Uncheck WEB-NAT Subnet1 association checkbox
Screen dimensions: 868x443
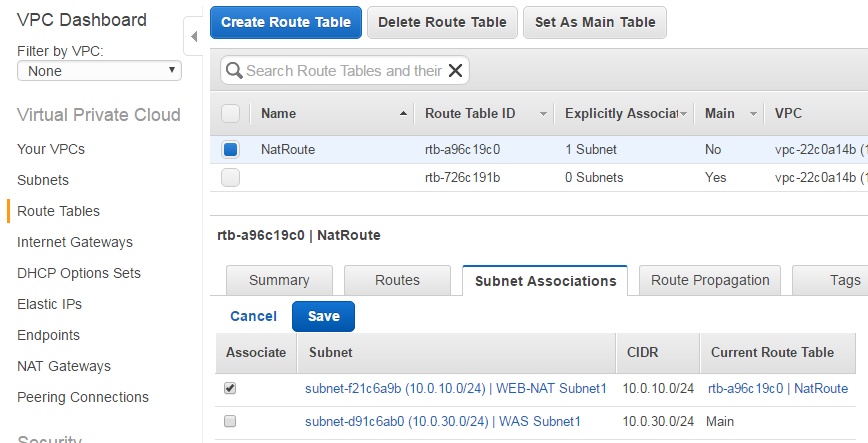[x=230, y=388]
